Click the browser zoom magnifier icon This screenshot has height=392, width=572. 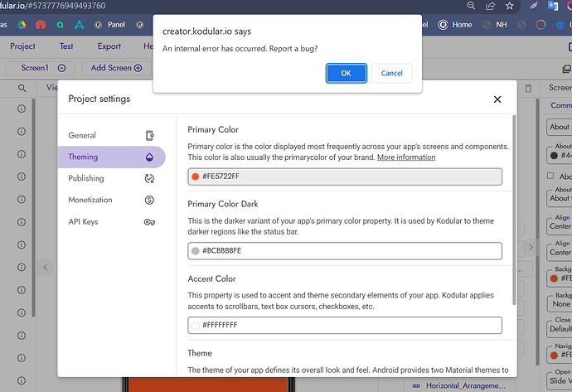[x=471, y=6]
